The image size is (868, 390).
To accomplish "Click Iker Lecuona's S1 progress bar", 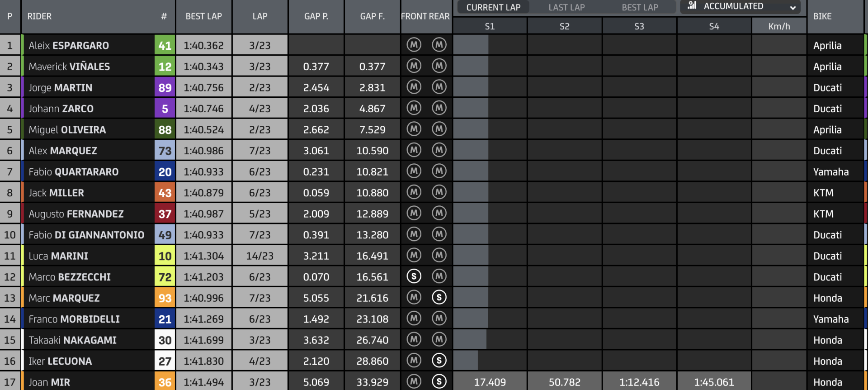I will 466,361.
